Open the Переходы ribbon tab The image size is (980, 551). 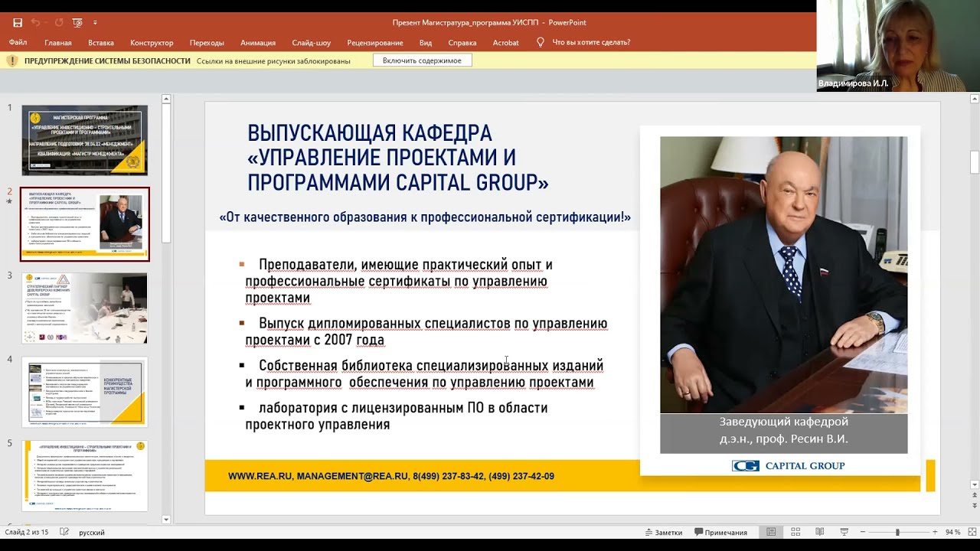[x=207, y=42]
